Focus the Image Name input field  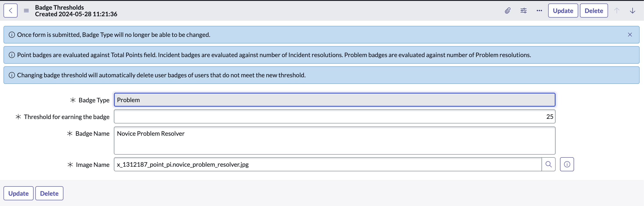pos(327,164)
